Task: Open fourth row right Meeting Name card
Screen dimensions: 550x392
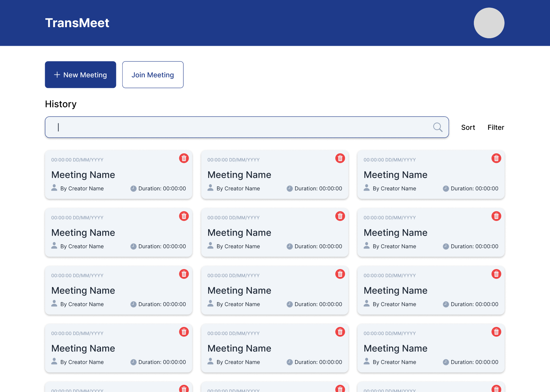Action: pyautogui.click(x=395, y=349)
